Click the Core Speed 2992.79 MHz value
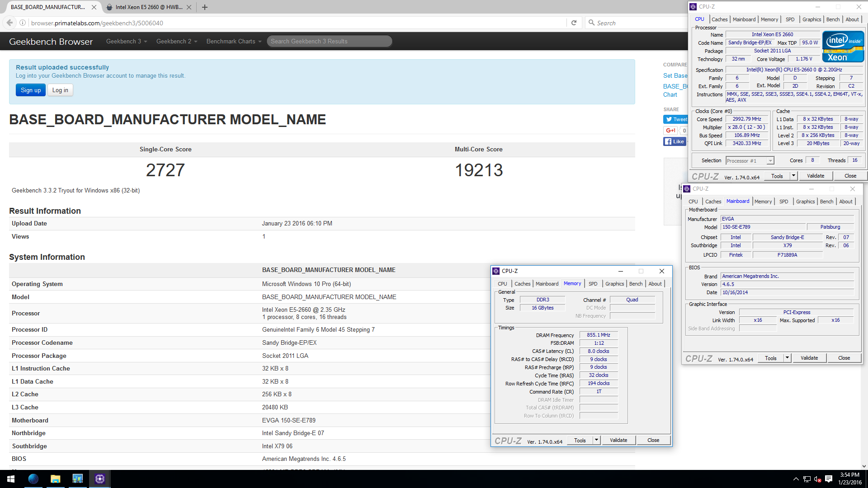This screenshot has width=868, height=488. tap(747, 119)
